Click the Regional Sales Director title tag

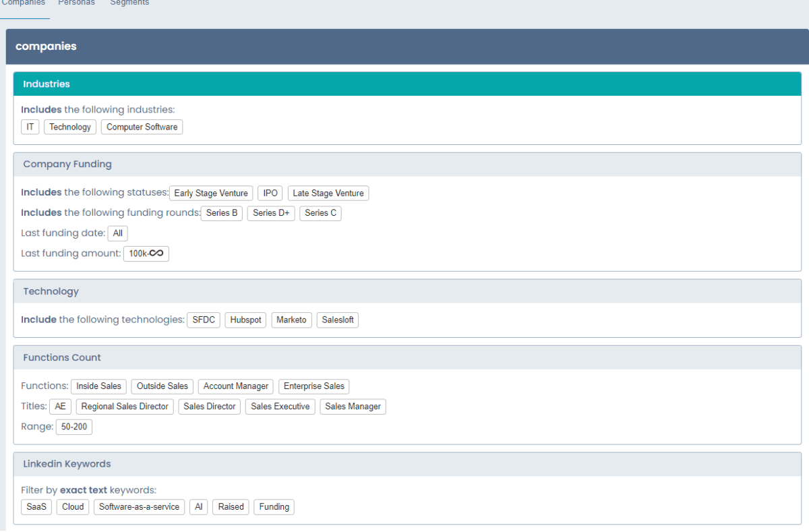point(125,407)
